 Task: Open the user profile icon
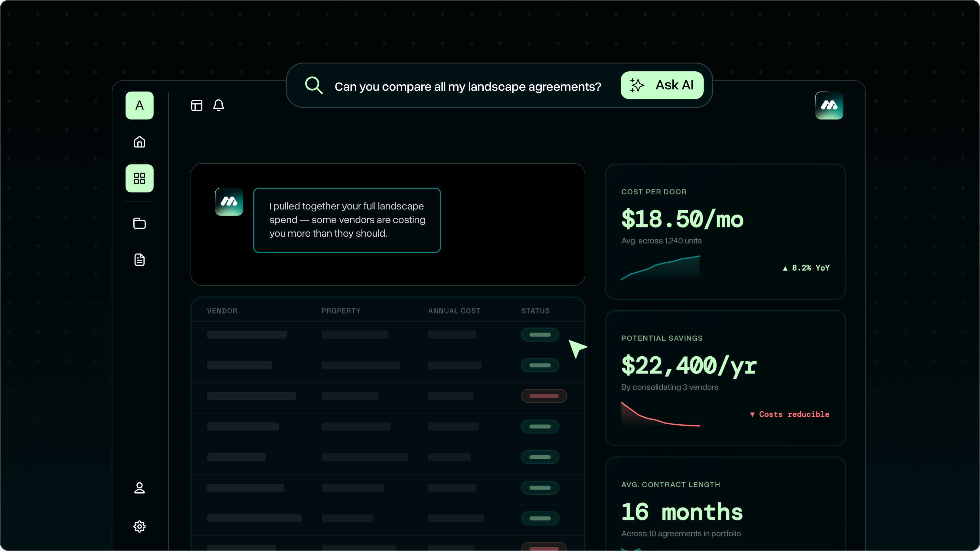(140, 488)
